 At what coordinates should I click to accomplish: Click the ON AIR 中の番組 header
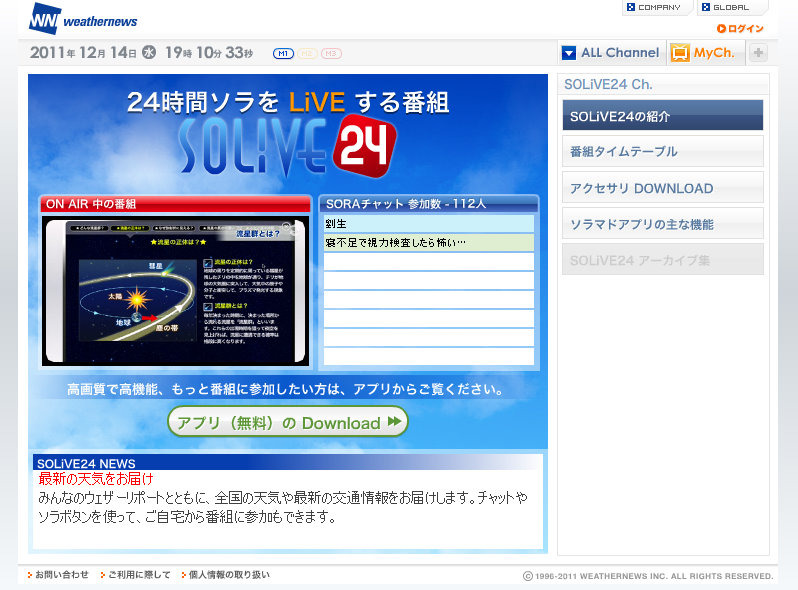(176, 204)
